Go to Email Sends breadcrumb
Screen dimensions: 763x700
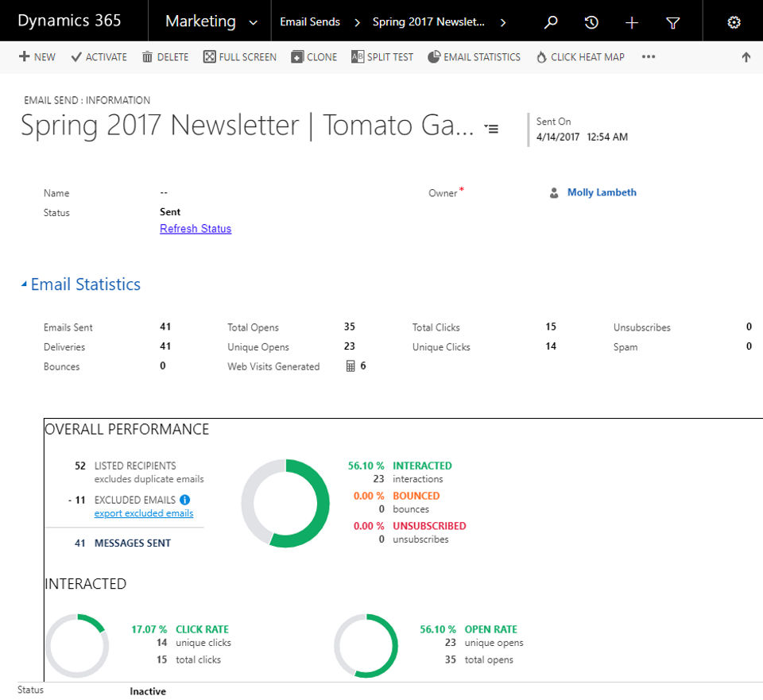point(310,22)
